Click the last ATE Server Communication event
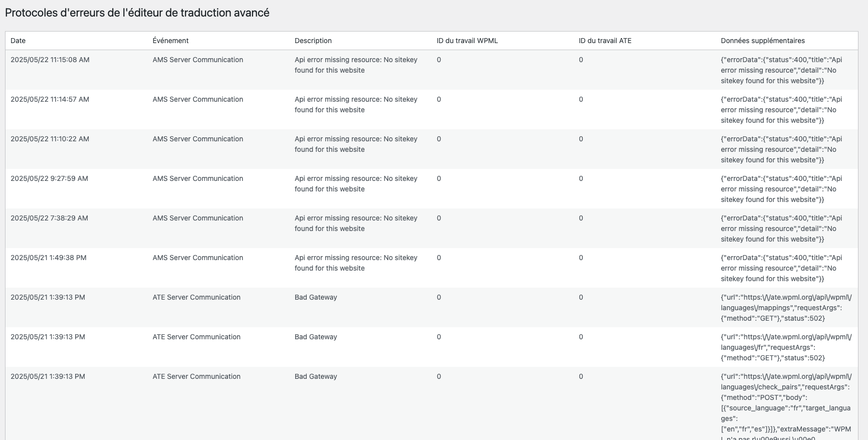The image size is (868, 440). point(196,376)
